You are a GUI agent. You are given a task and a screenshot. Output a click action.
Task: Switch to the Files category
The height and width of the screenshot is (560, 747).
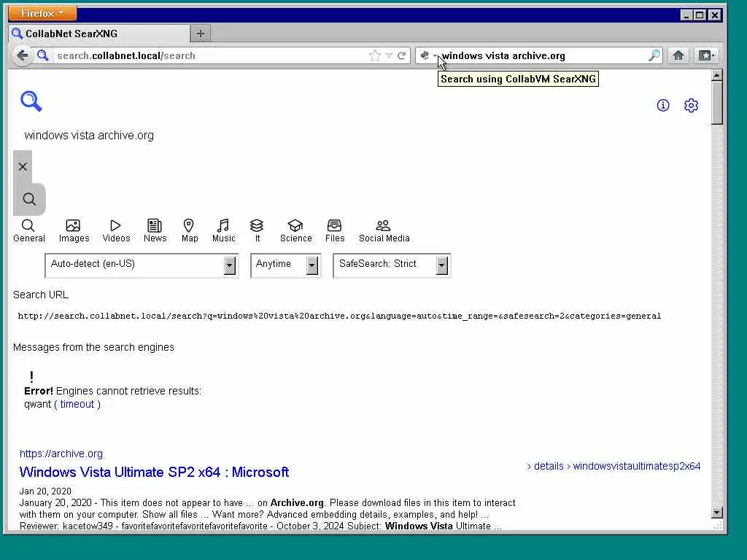pos(334,231)
